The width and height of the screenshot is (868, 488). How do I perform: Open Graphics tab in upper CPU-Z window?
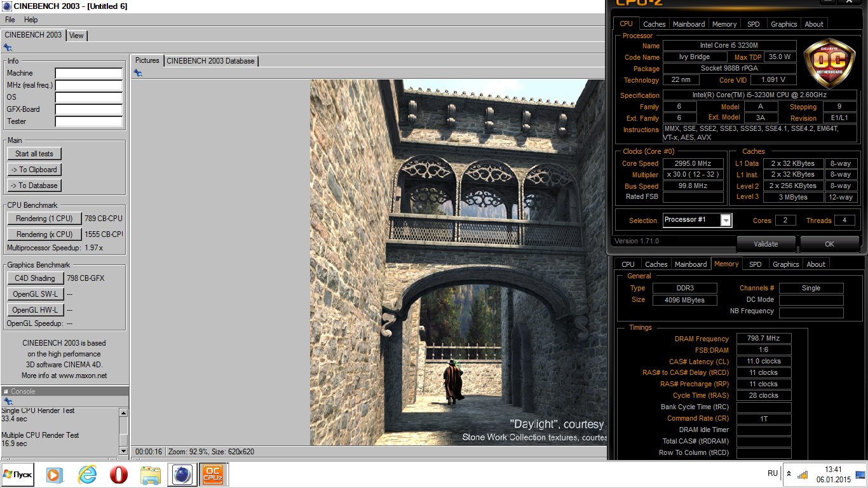coord(784,24)
